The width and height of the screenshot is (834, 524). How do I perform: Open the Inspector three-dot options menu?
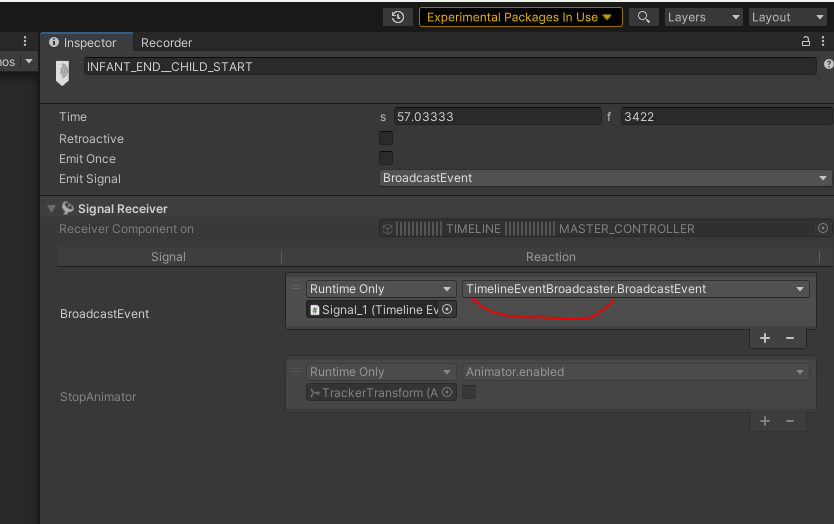(x=824, y=42)
